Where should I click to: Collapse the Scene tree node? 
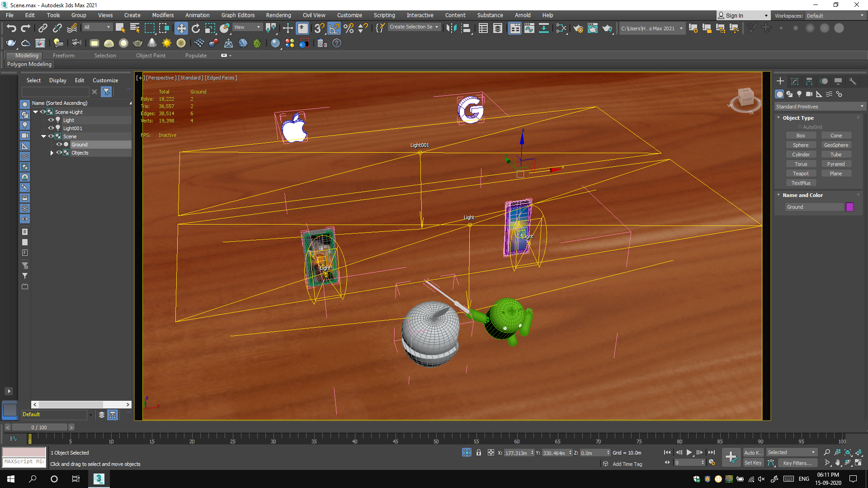(x=43, y=136)
